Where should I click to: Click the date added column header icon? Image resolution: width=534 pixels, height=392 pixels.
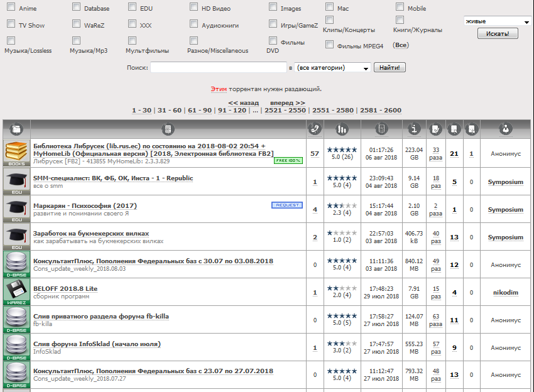click(381, 129)
